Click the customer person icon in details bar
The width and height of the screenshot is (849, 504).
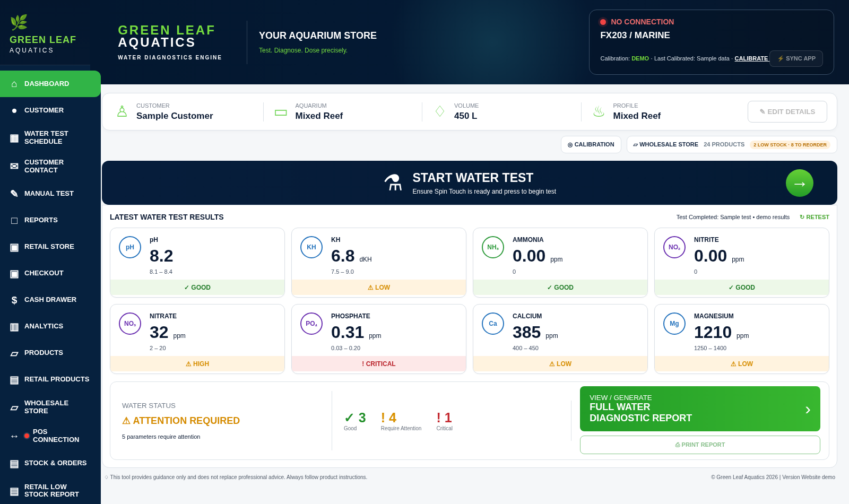(x=122, y=111)
